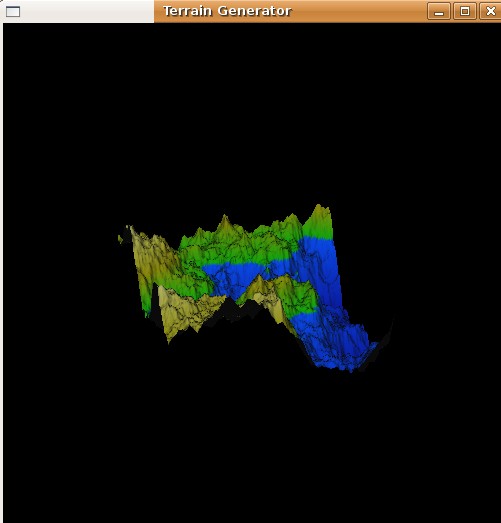Click the "Terrain Generator" title text
The height and width of the screenshot is (523, 501).
[227, 11]
